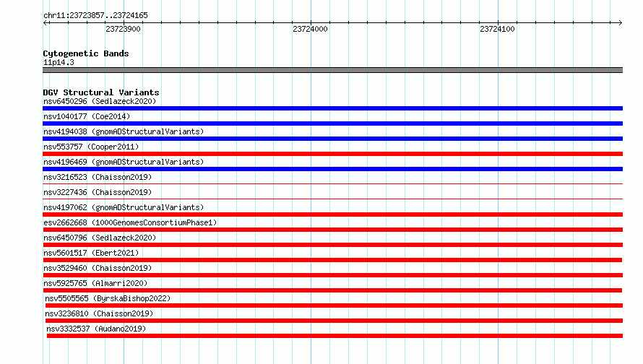Click the red bar for nsv553757
This screenshot has height=364, width=643.
332,154
